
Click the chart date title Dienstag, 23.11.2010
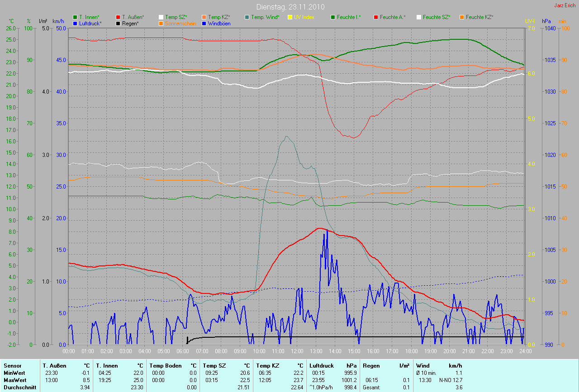point(289,7)
